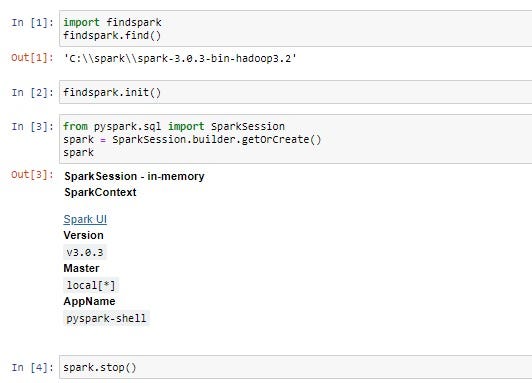Click the import findspark code cell
The height and width of the screenshot is (383, 532).
point(296,28)
